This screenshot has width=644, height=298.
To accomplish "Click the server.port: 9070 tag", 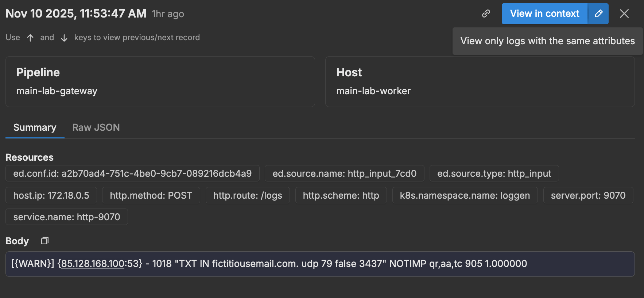I will 588,195.
